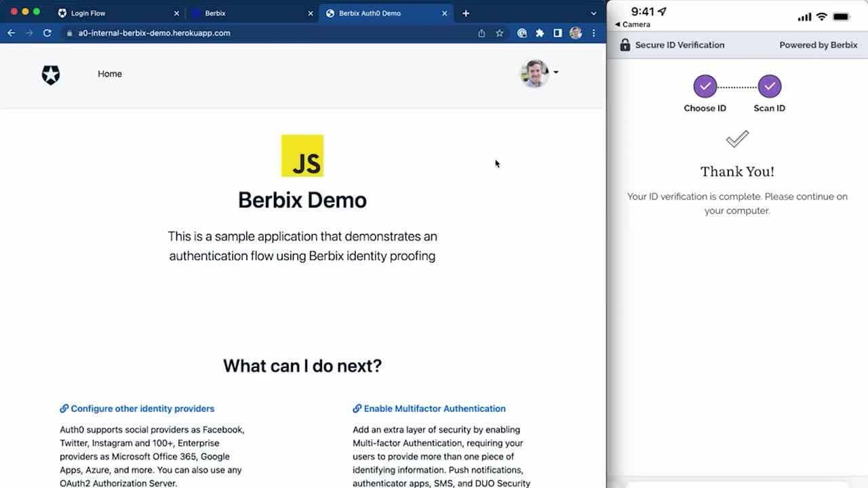Open Enable Multifactor Authentication link

[434, 409]
